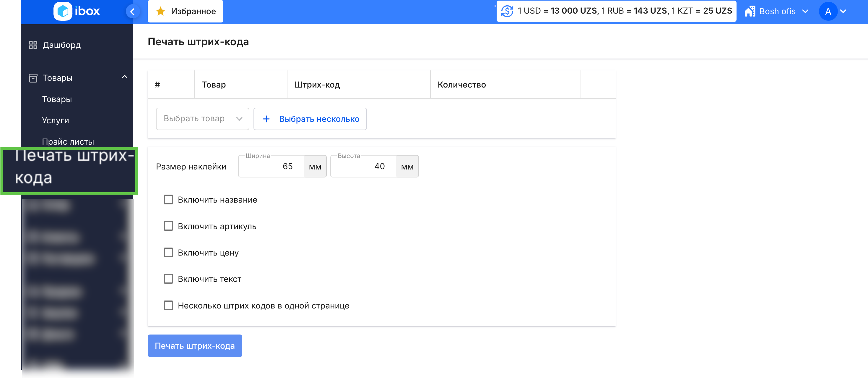Click the currency exchange rate icon
The height and width of the screenshot is (378, 868).
click(x=507, y=11)
